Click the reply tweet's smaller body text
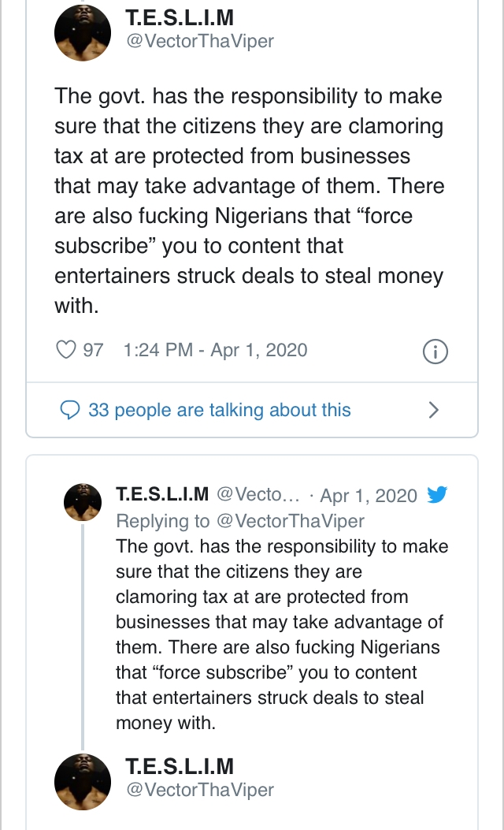 click(280, 635)
